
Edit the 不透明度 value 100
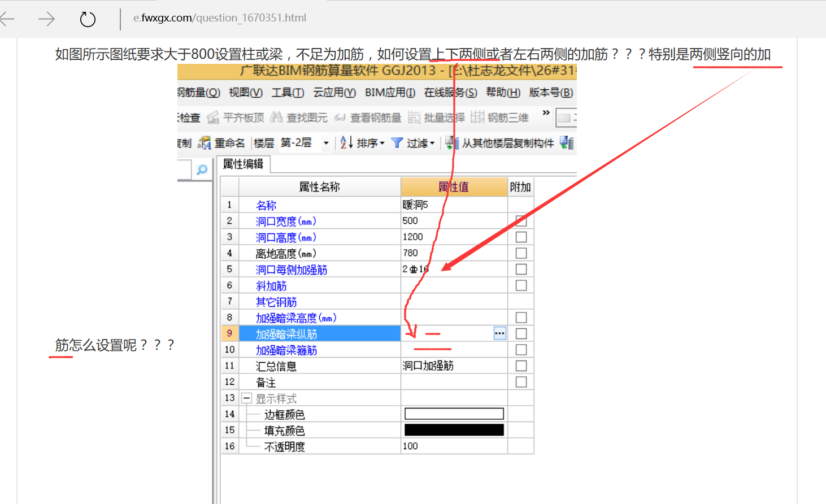click(x=454, y=446)
